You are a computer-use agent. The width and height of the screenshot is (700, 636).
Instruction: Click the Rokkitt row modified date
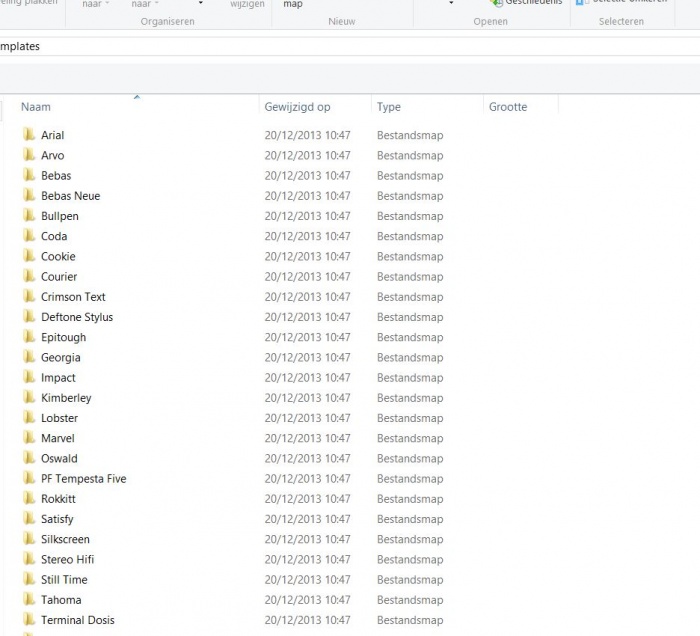(x=307, y=499)
